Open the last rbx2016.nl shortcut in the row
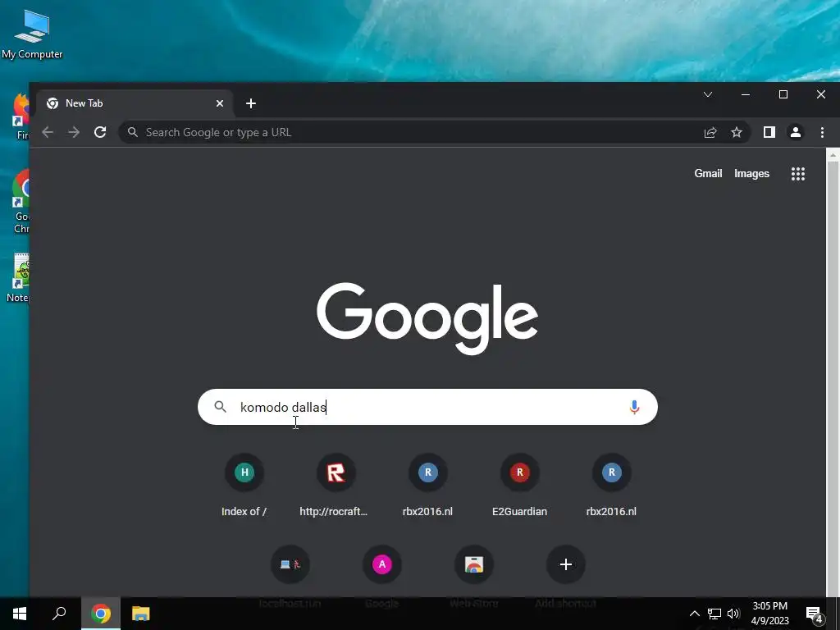 (x=611, y=486)
